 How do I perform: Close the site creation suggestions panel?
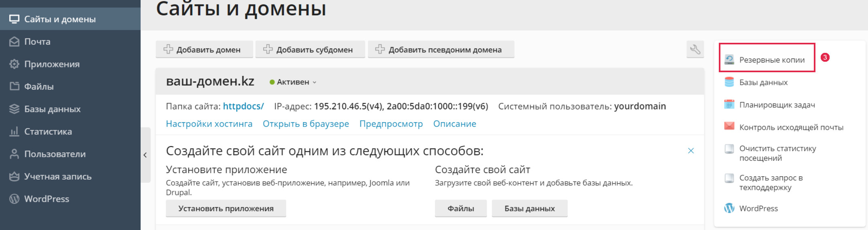click(x=691, y=151)
